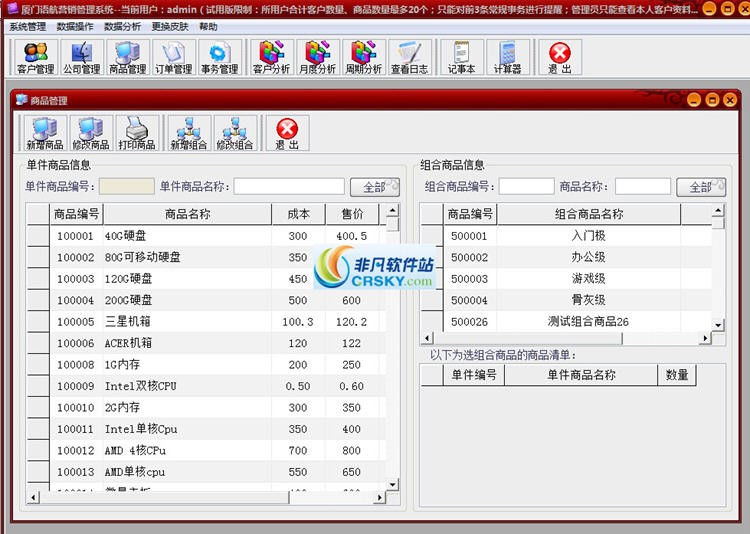The image size is (750, 534).
Task: Open the 帮助 menu
Action: [208, 27]
